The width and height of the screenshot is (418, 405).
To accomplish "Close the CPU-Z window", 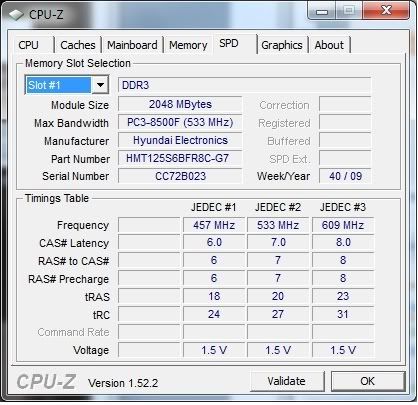I will [x=386, y=11].
